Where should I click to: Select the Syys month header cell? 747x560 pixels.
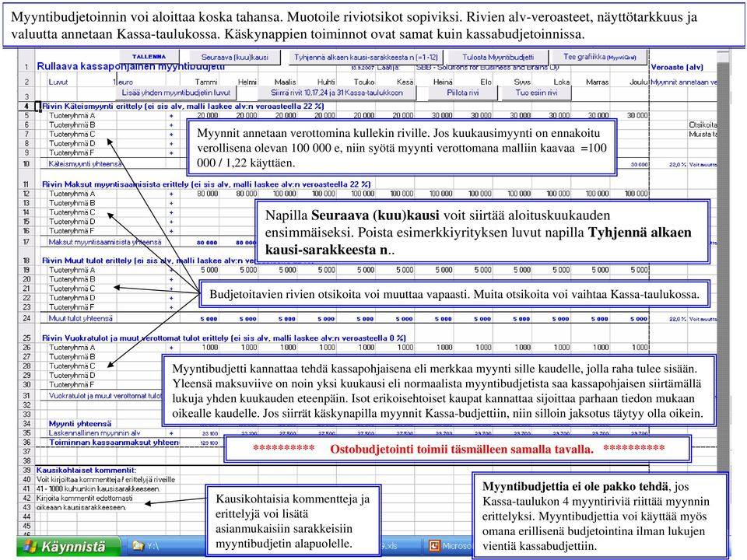[x=522, y=82]
